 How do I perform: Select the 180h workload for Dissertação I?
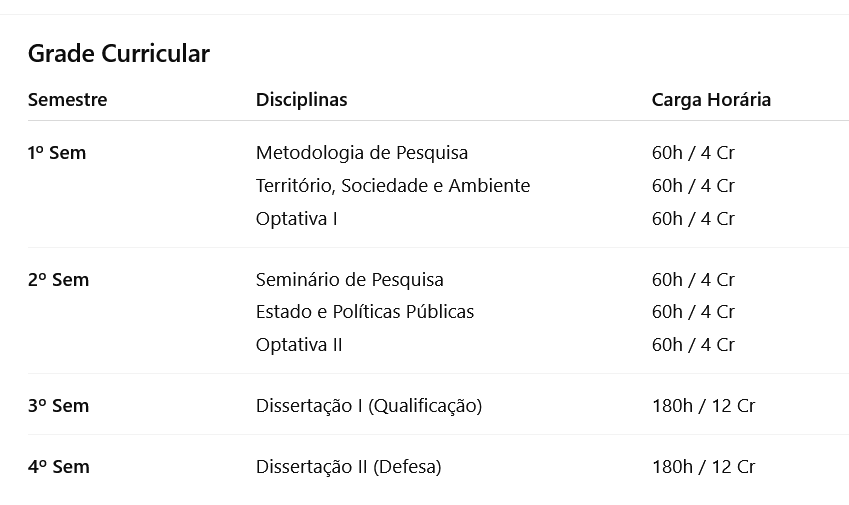(x=703, y=406)
